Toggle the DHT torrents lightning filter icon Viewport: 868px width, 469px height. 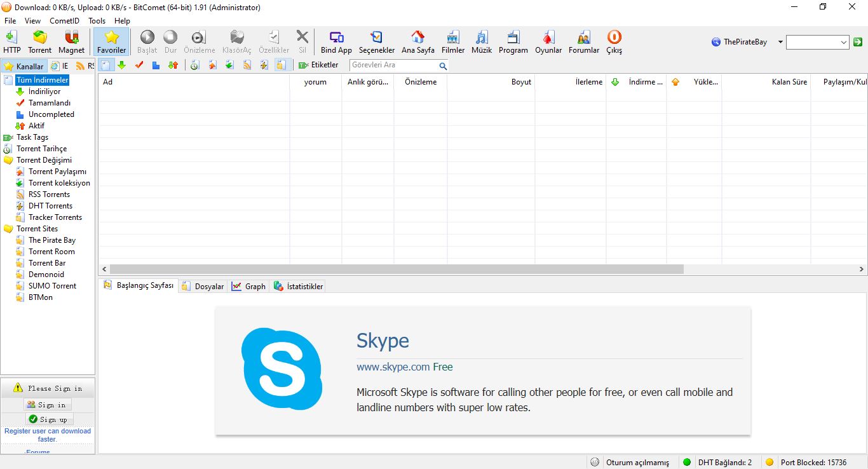264,65
